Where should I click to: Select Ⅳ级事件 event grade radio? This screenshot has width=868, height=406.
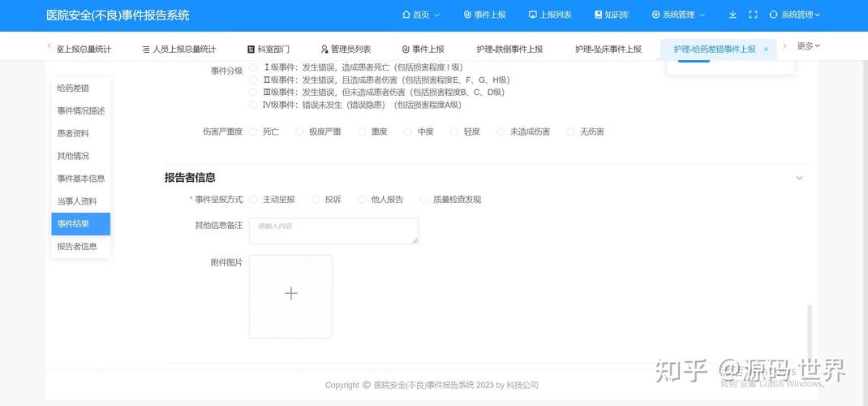pyautogui.click(x=253, y=105)
